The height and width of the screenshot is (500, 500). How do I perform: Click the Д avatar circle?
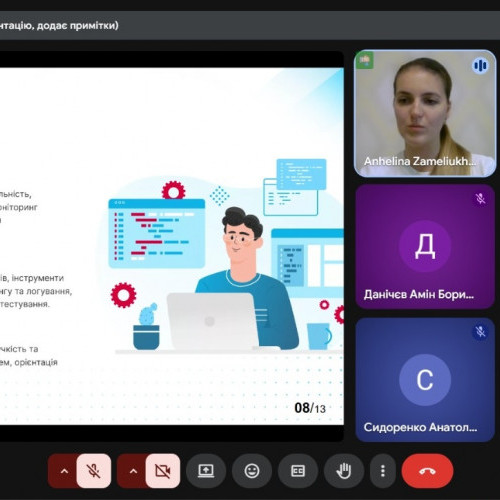(425, 246)
